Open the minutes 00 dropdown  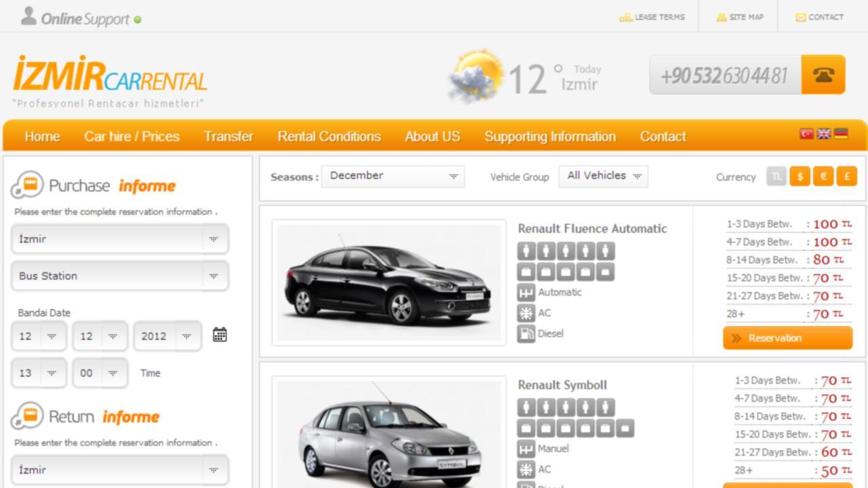point(100,373)
